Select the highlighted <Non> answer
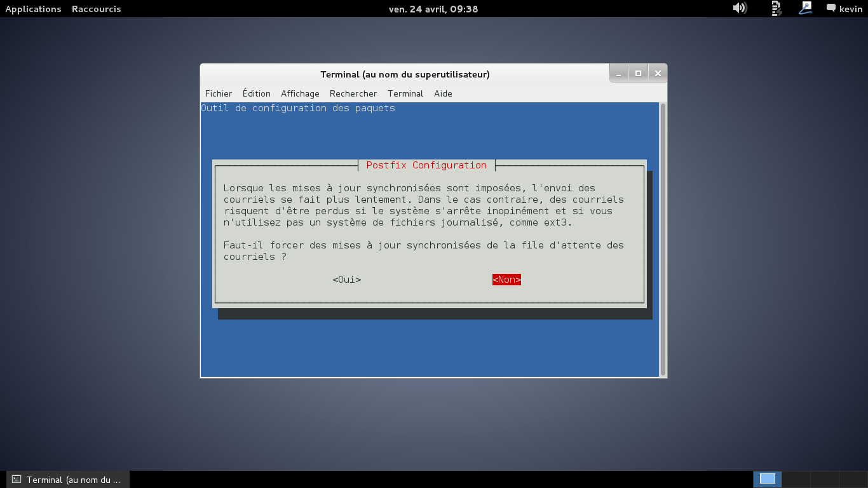This screenshot has width=868, height=488. [x=506, y=280]
